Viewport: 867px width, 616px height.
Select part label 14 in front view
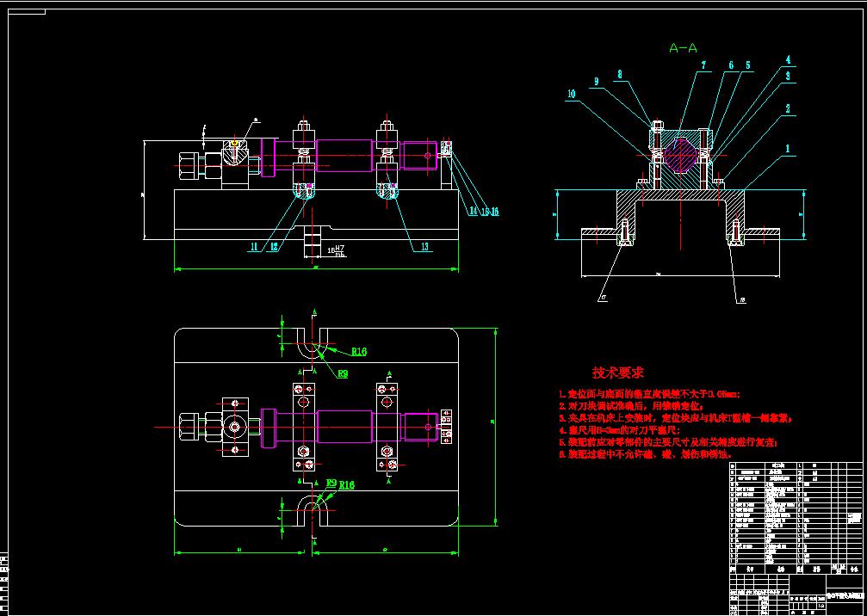point(474,211)
